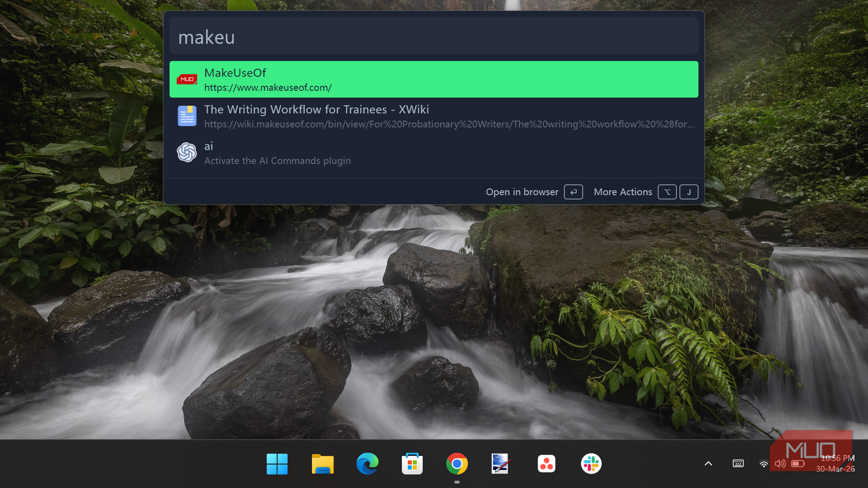This screenshot has height=488, width=868.
Task: Open Slack from taskbar
Action: tap(591, 464)
